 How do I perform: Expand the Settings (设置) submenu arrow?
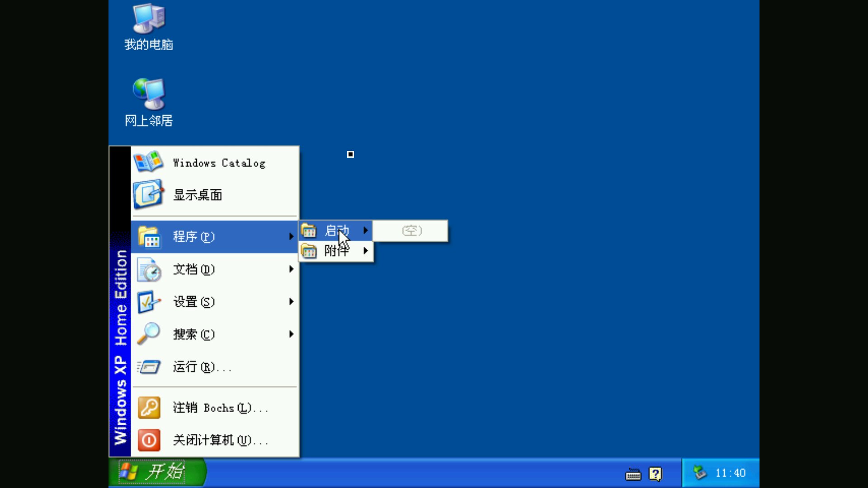[x=291, y=301]
